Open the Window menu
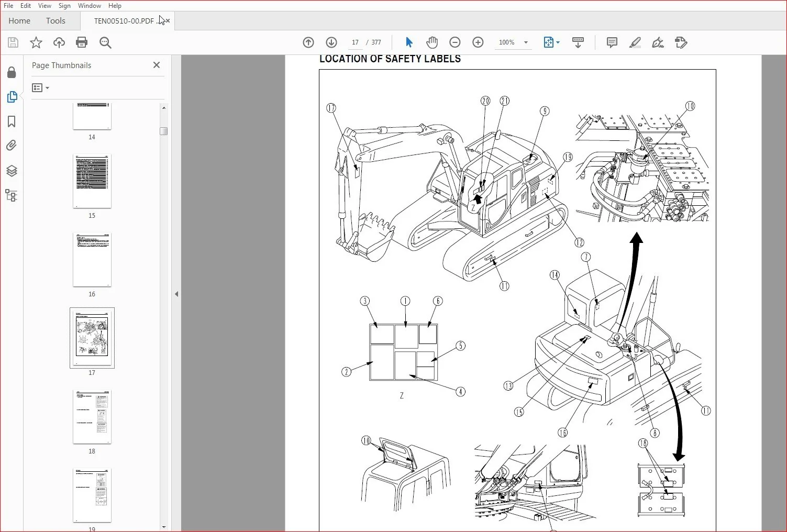The width and height of the screenshot is (787, 532). click(90, 6)
